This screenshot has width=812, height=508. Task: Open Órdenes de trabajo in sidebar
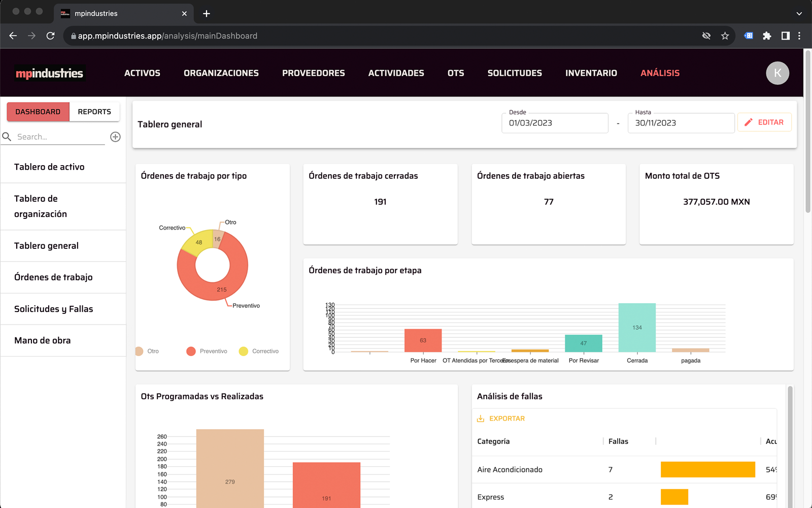point(53,277)
